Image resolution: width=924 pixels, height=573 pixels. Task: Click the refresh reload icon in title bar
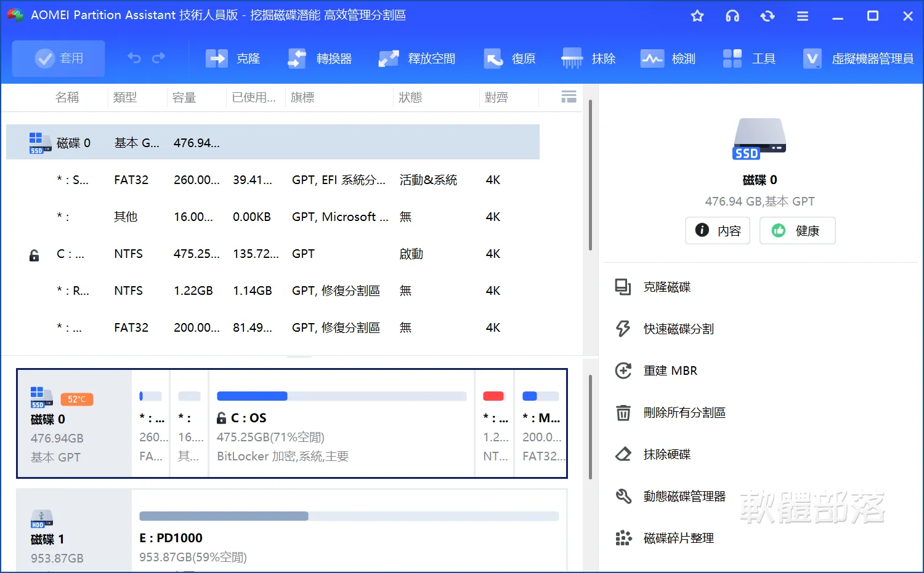[768, 16]
